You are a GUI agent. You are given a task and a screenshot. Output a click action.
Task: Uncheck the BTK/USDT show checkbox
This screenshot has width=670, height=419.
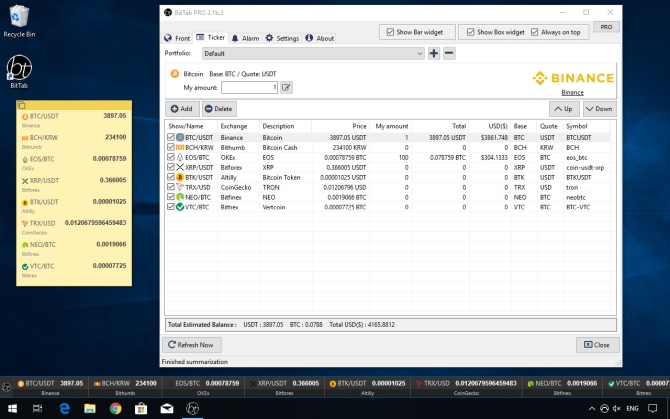tap(171, 177)
